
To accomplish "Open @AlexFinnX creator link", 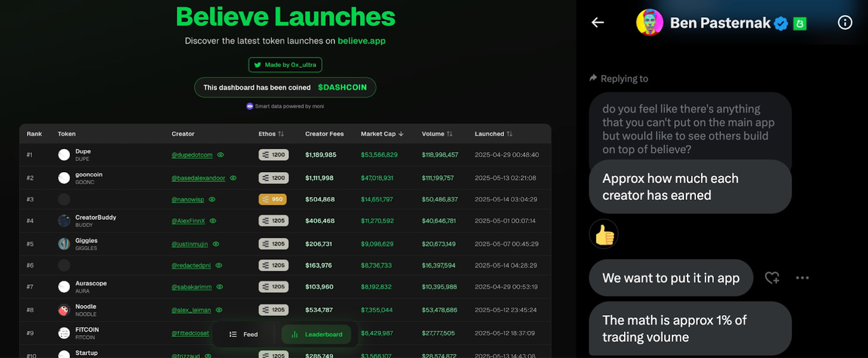I will pyautogui.click(x=189, y=220).
